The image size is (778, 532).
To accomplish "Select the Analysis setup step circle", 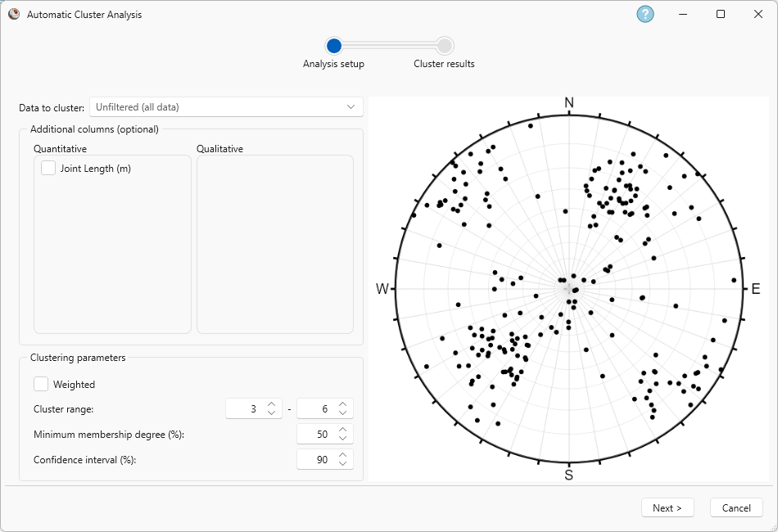I will 334,46.
